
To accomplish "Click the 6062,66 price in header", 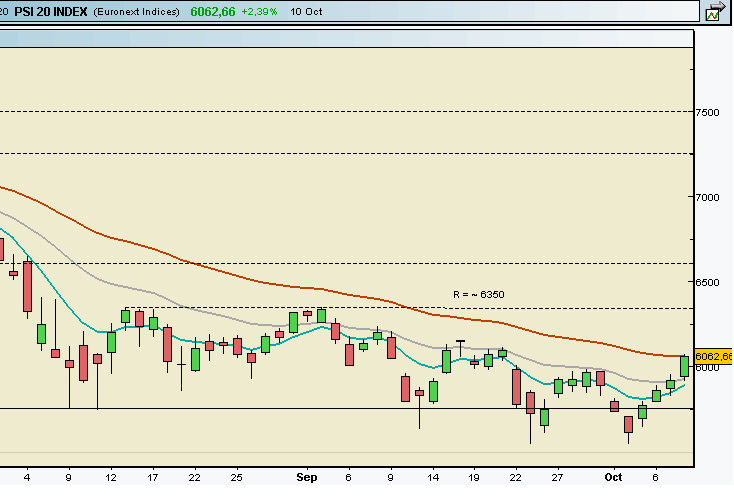I will coord(211,12).
